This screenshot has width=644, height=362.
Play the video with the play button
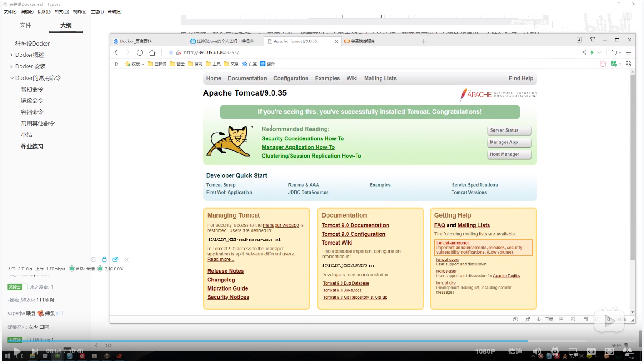17,352
